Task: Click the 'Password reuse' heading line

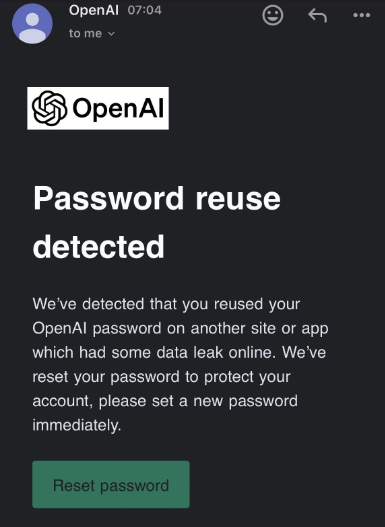Action: pyautogui.click(x=157, y=199)
